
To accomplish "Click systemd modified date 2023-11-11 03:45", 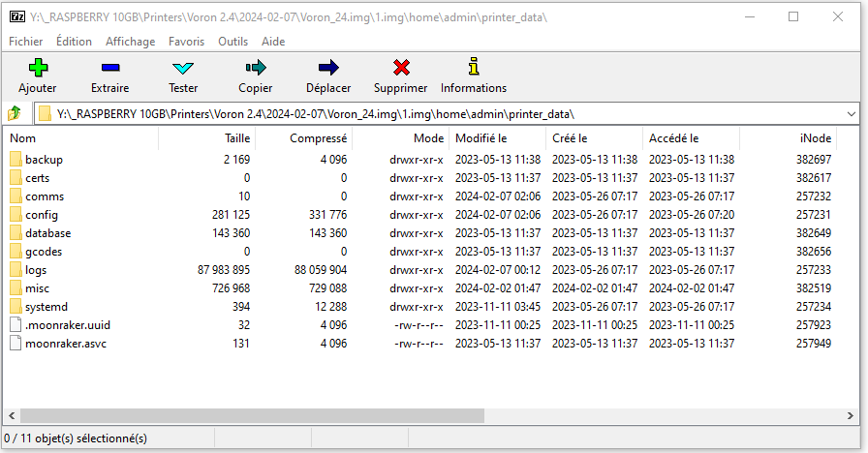I will 498,307.
